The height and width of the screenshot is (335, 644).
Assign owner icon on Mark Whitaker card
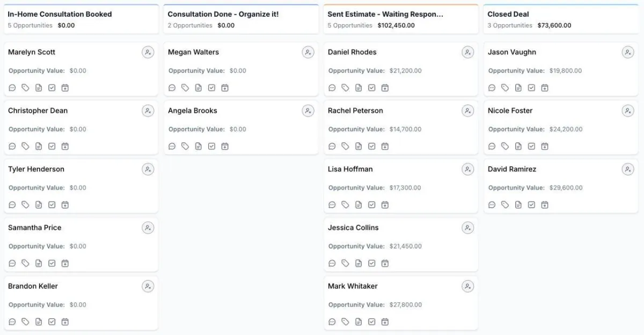[467, 286]
